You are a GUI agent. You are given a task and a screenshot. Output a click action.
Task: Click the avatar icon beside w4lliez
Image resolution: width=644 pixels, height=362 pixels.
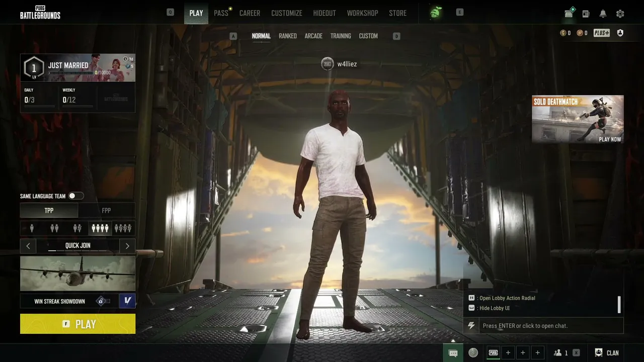pyautogui.click(x=328, y=64)
